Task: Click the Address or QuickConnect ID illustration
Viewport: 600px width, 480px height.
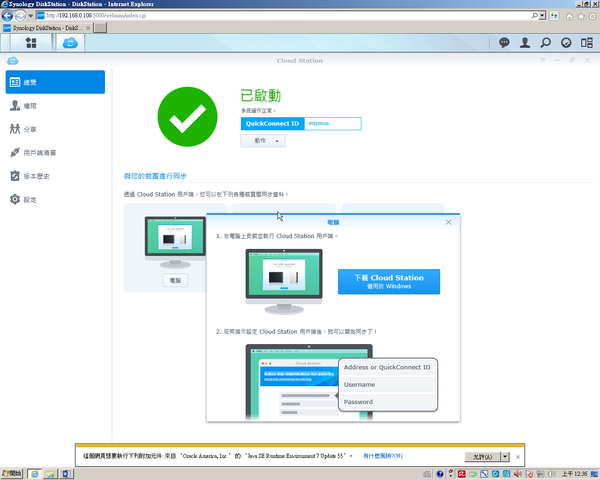Action: coord(387,367)
